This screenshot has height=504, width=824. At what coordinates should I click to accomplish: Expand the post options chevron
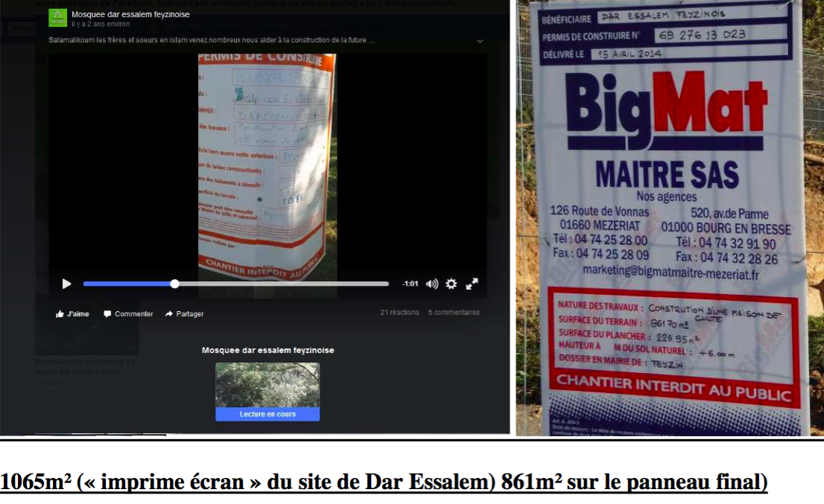coord(479,41)
